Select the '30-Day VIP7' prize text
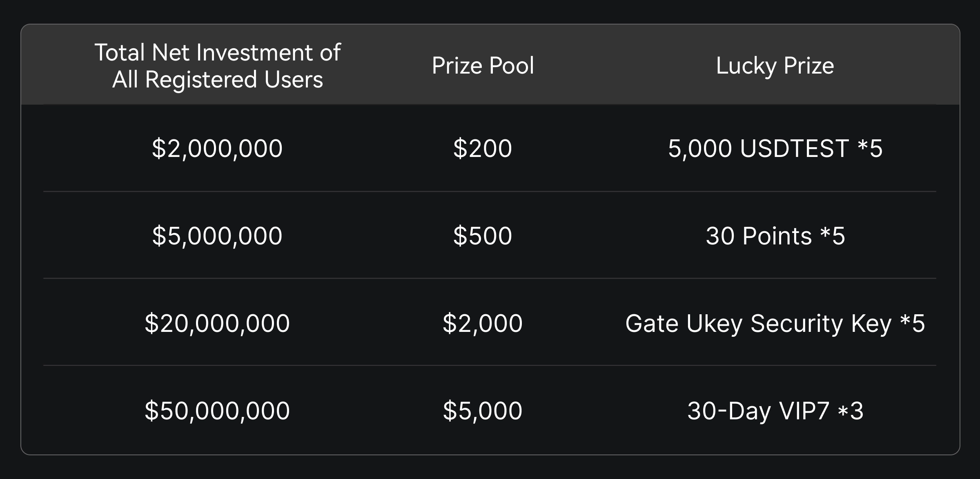This screenshot has height=479, width=980. click(x=758, y=411)
